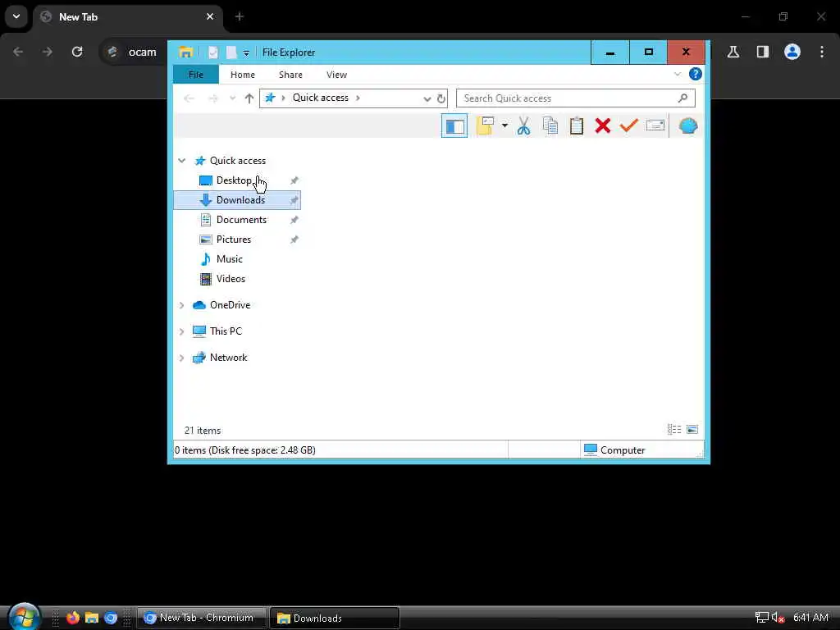Switch to the View ribbon tab
Image resolution: width=840 pixels, height=630 pixels.
click(x=336, y=75)
